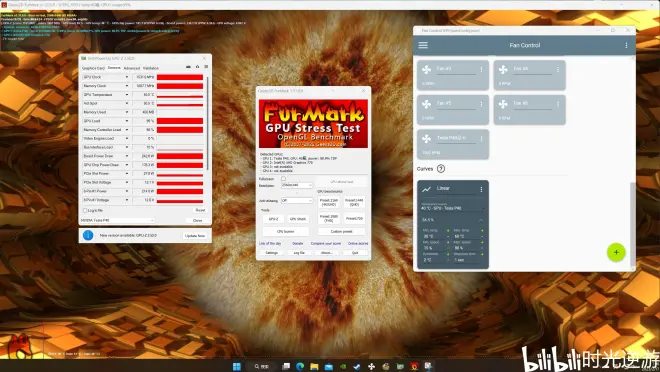Open Compare your score link in FurMark
The image size is (660, 372).
pos(326,244)
